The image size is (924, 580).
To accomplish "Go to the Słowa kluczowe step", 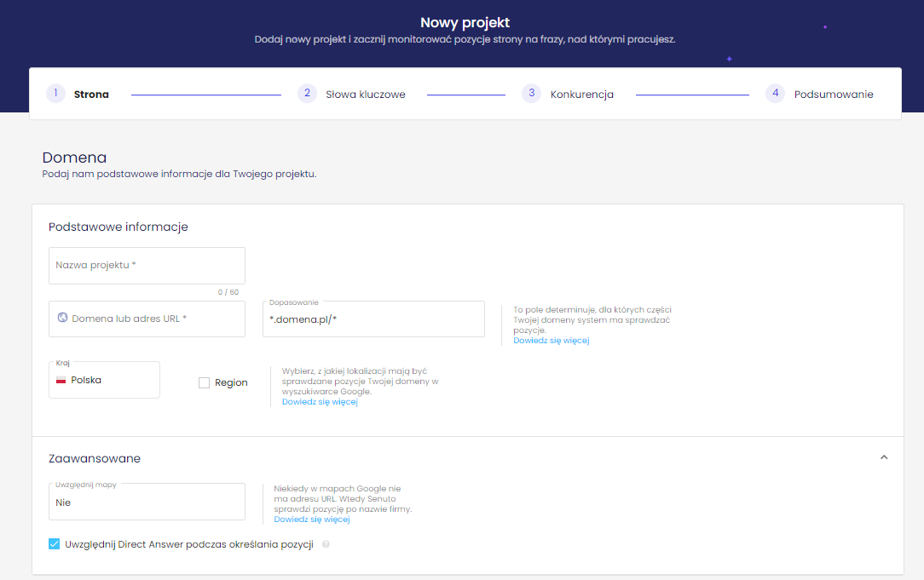I will pyautogui.click(x=365, y=95).
